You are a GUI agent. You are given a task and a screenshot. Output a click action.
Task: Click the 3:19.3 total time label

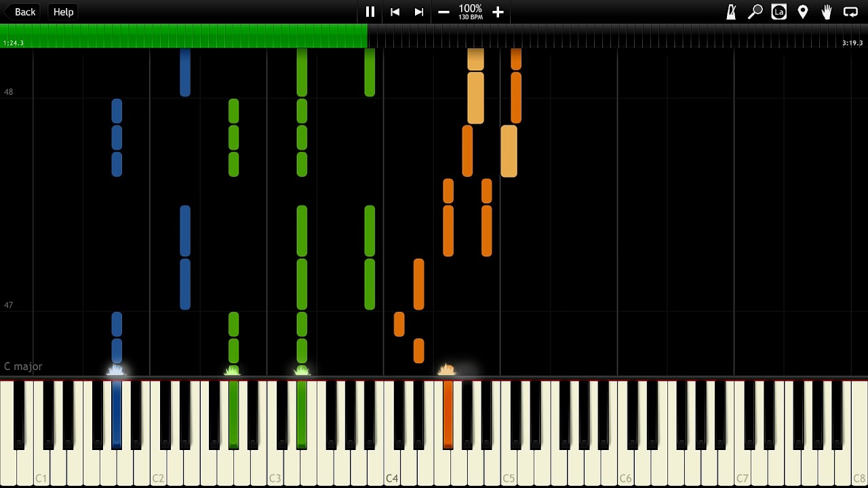coord(852,43)
